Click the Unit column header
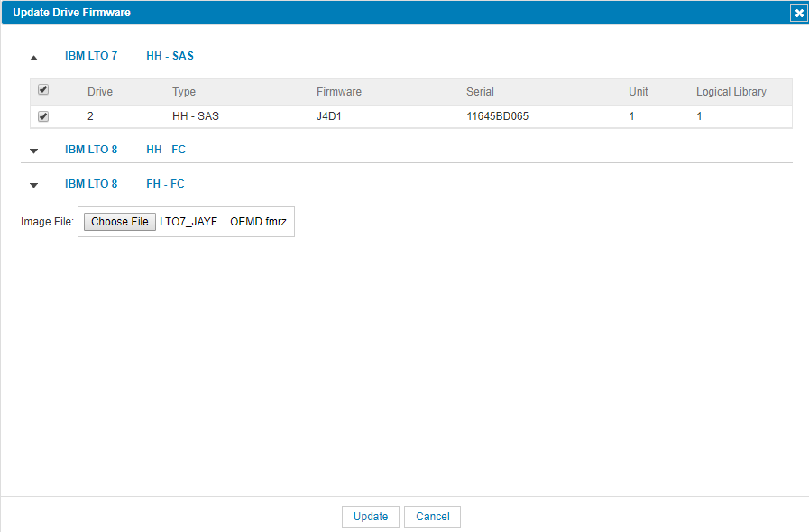The image size is (809, 532). [x=639, y=92]
